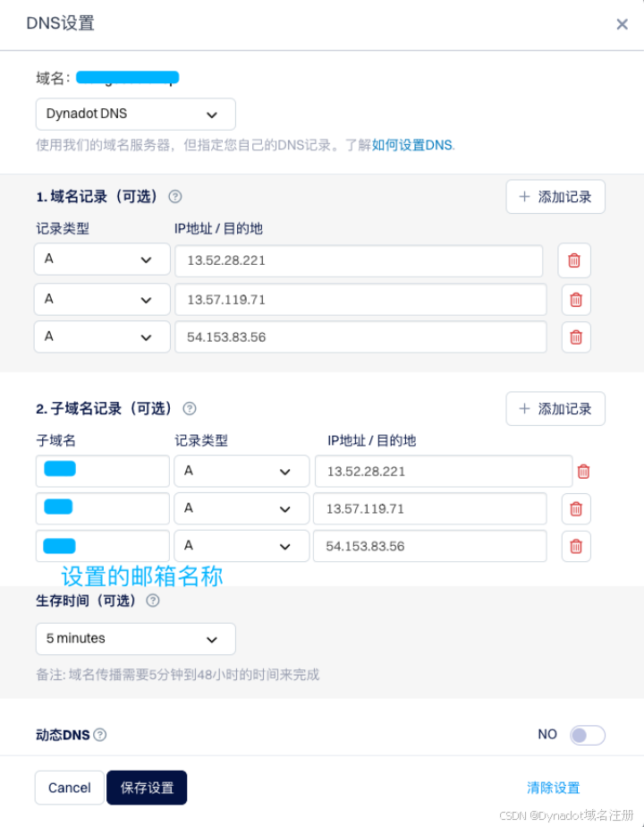Open record type dropdown in subdomain row 13.57.119.71
This screenshot has width=644, height=827.
tap(241, 508)
